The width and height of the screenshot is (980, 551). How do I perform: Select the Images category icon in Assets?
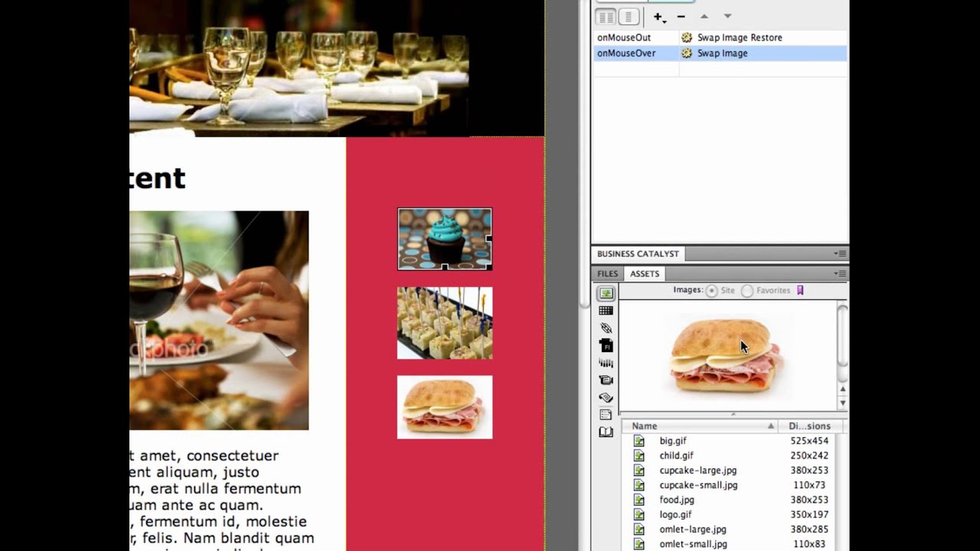click(606, 293)
